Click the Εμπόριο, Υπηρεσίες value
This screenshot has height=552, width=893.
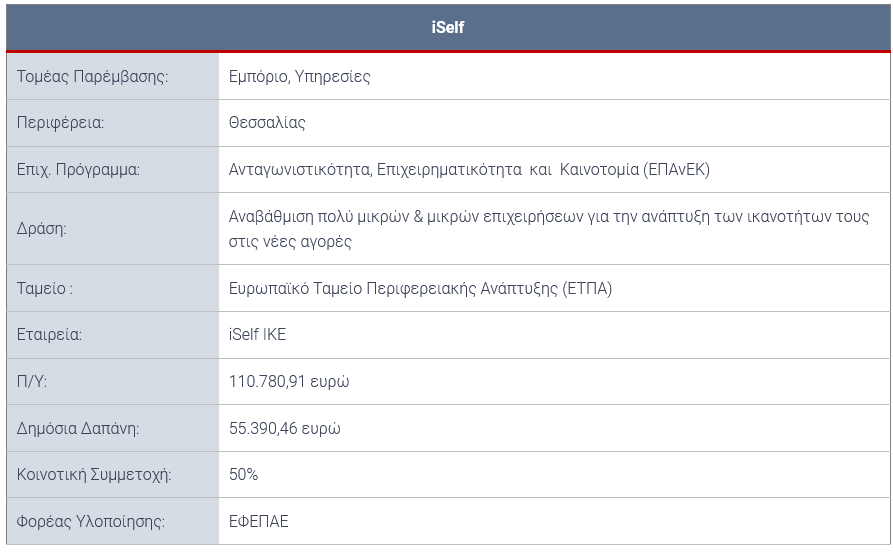[x=299, y=76]
